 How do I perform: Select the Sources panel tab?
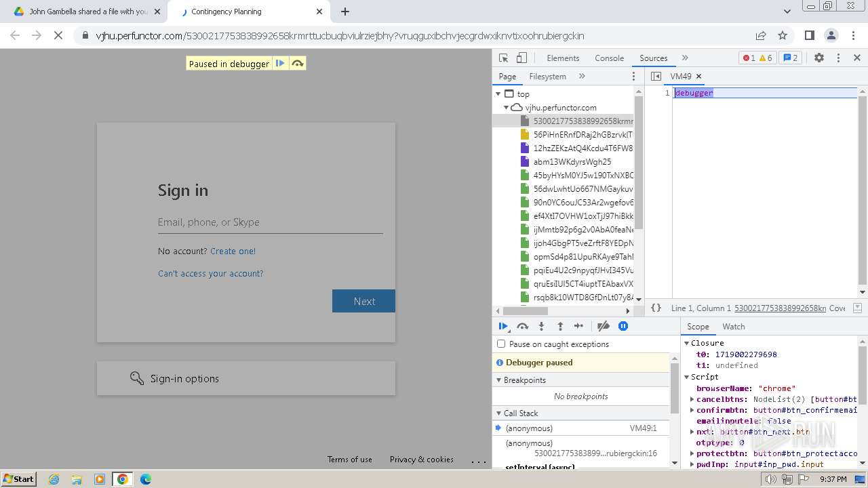pyautogui.click(x=653, y=58)
